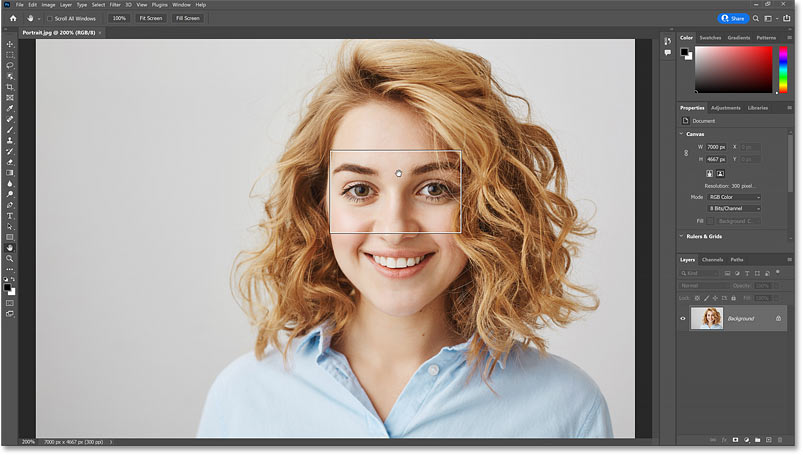Image resolution: width=803 pixels, height=455 pixels.
Task: Select the Pen tool
Action: pos(10,205)
